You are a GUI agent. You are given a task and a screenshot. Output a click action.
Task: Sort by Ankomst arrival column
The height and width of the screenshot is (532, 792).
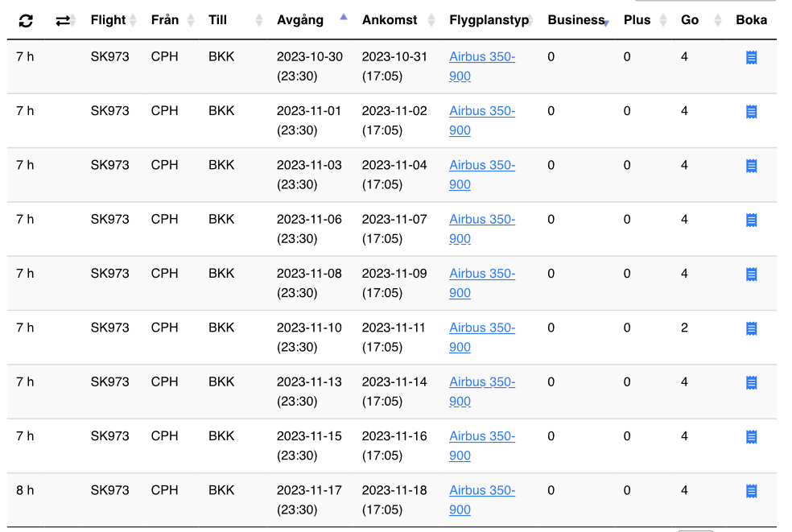[390, 20]
